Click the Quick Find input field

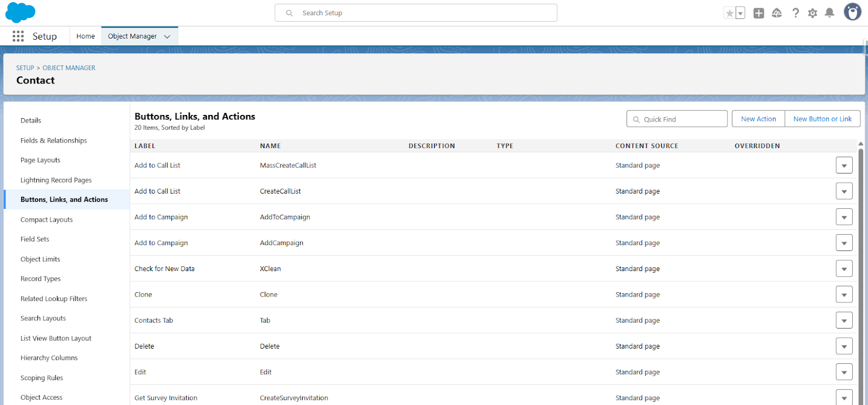[x=682, y=119]
